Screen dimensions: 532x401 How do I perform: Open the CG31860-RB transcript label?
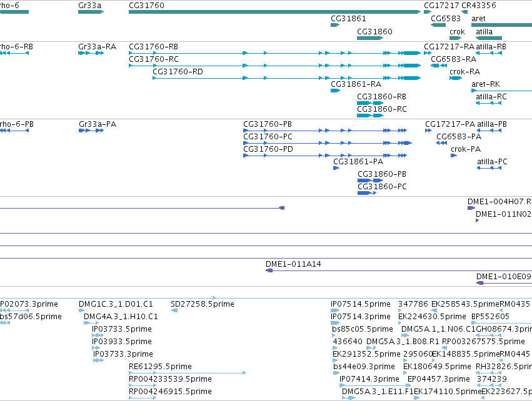coord(381,97)
